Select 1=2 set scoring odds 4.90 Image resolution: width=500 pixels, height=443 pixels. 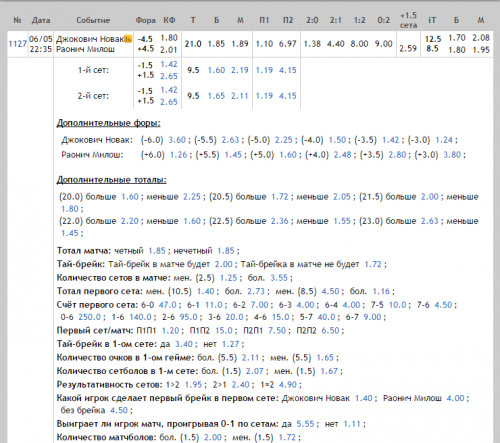[288, 385]
